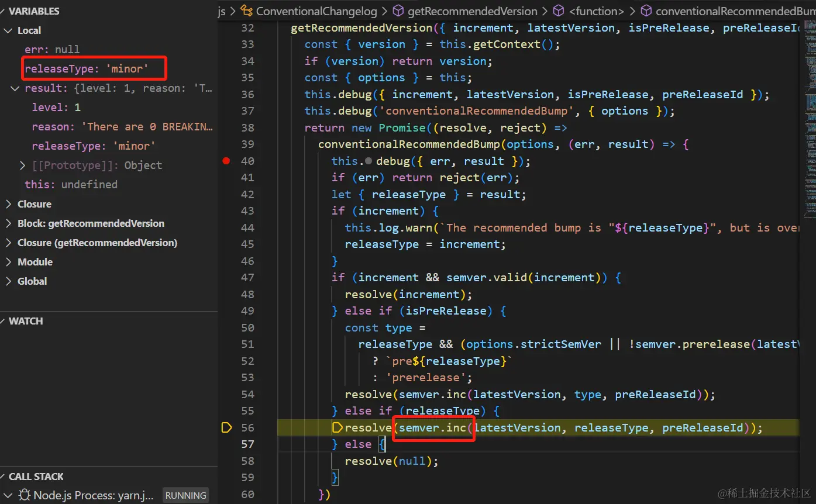Click the ConventionalChangelog class icon in breadcrumb

247,11
